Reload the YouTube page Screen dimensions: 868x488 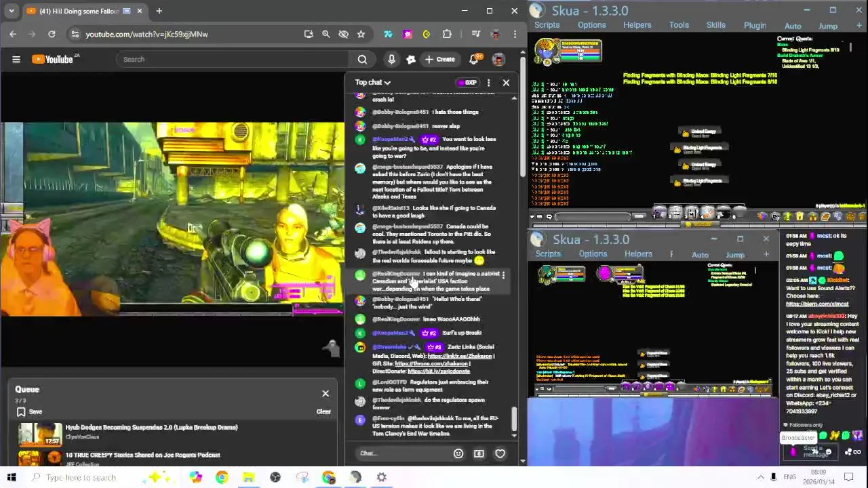52,34
